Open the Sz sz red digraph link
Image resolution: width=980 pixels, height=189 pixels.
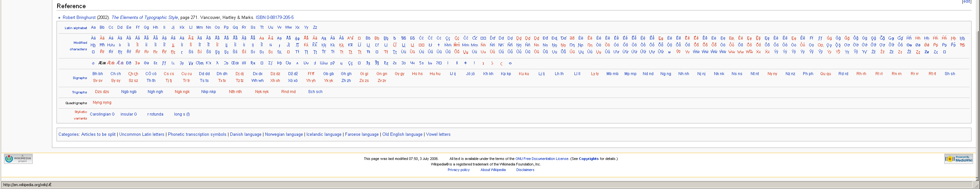tap(133, 81)
